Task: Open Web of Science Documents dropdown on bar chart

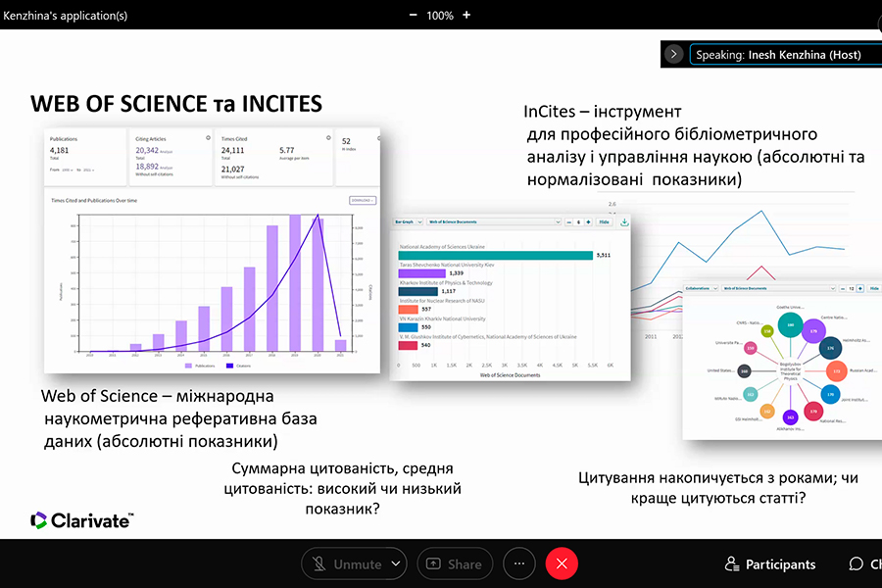Action: 494,221
